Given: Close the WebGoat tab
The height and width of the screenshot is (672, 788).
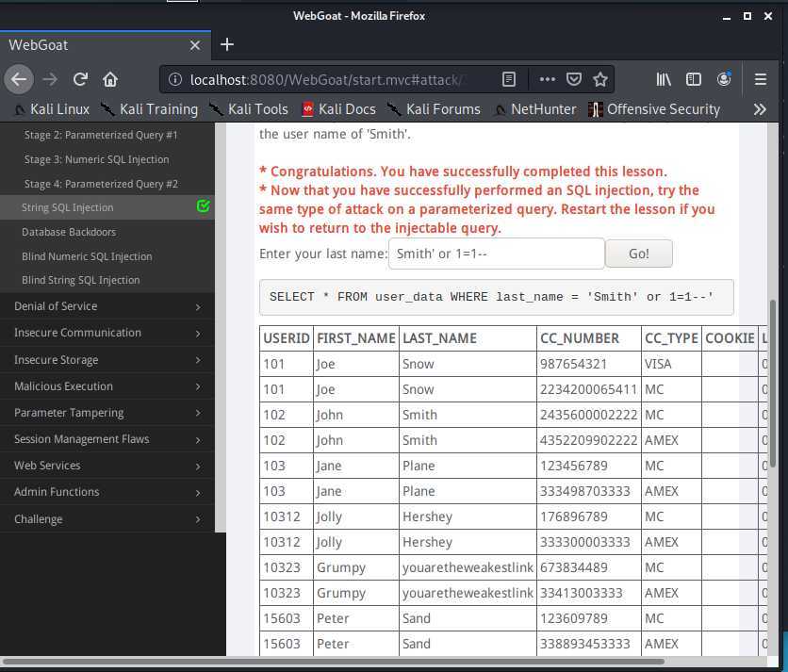Looking at the screenshot, I should (x=195, y=45).
